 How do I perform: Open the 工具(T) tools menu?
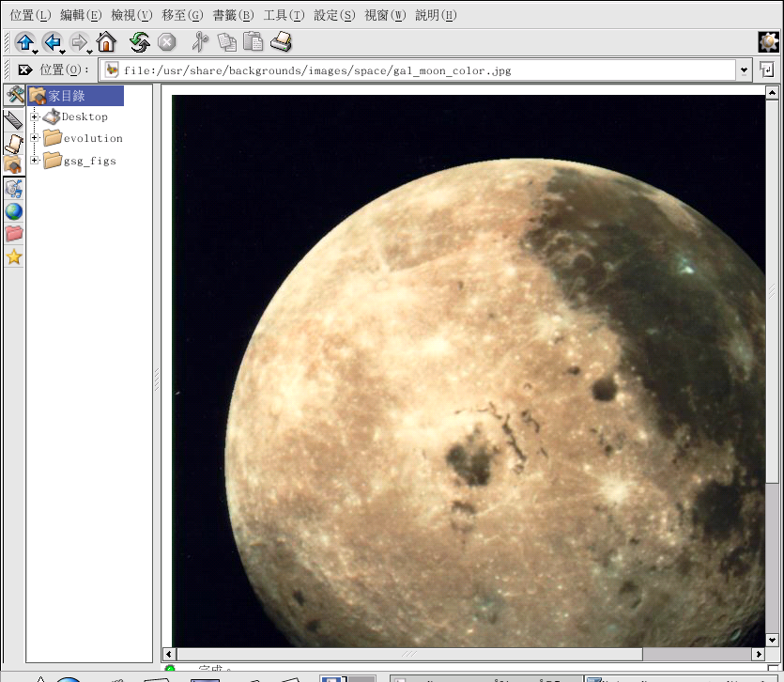(284, 15)
